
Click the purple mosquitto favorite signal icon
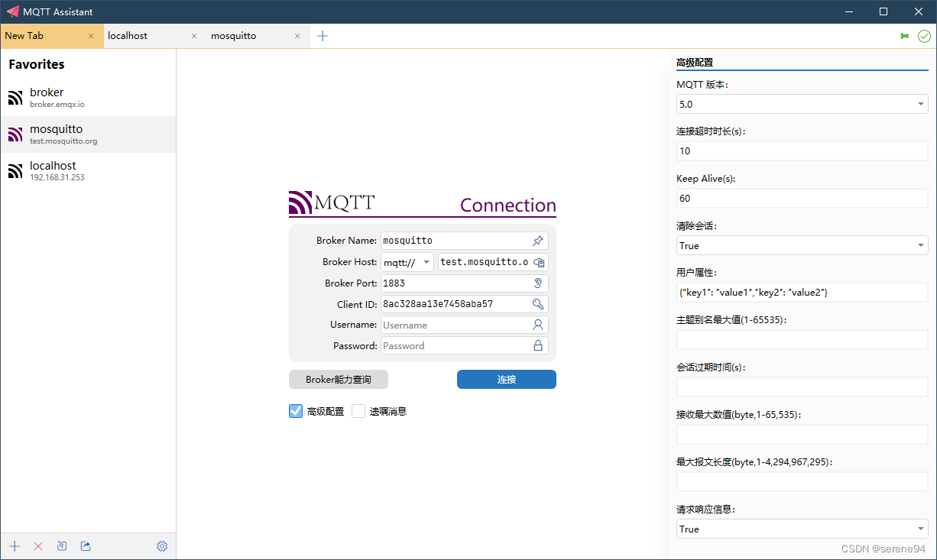pyautogui.click(x=16, y=134)
